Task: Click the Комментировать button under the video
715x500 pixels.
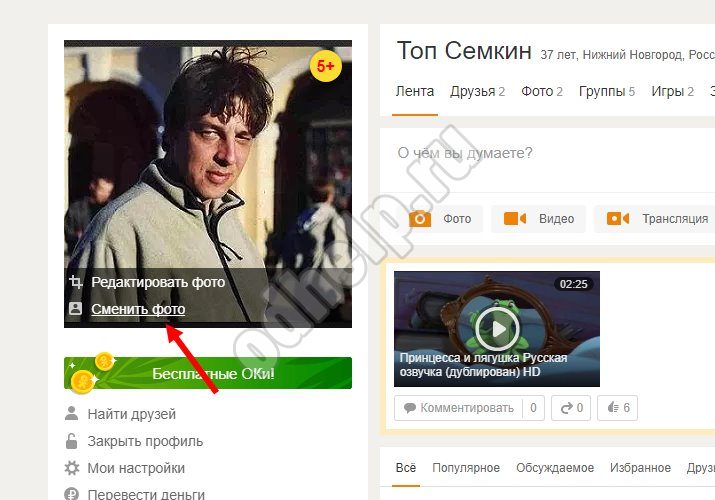Action: point(469,407)
